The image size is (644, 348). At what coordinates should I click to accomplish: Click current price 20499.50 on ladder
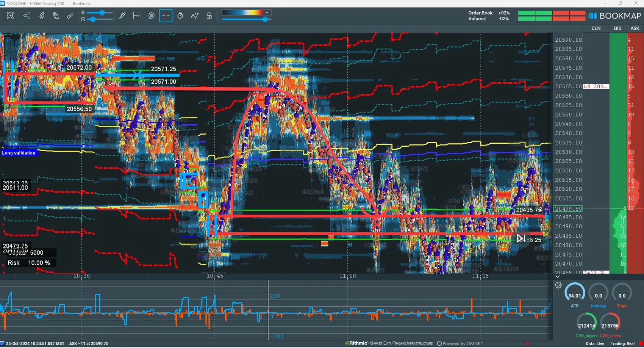pos(568,209)
